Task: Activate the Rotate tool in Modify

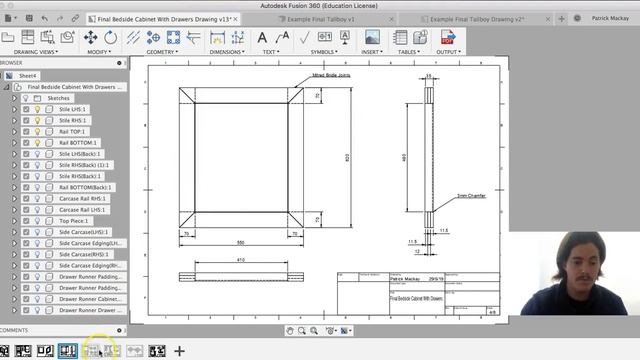Action: click(110, 38)
